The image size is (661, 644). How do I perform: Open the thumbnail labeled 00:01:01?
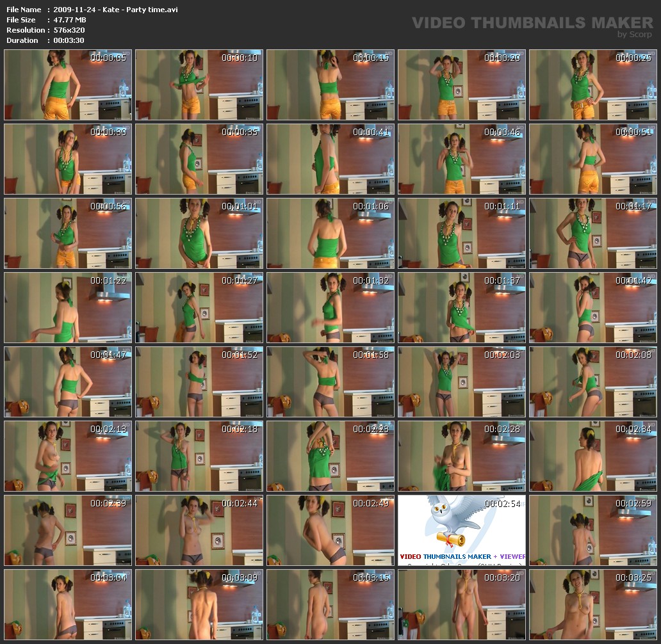[199, 233]
